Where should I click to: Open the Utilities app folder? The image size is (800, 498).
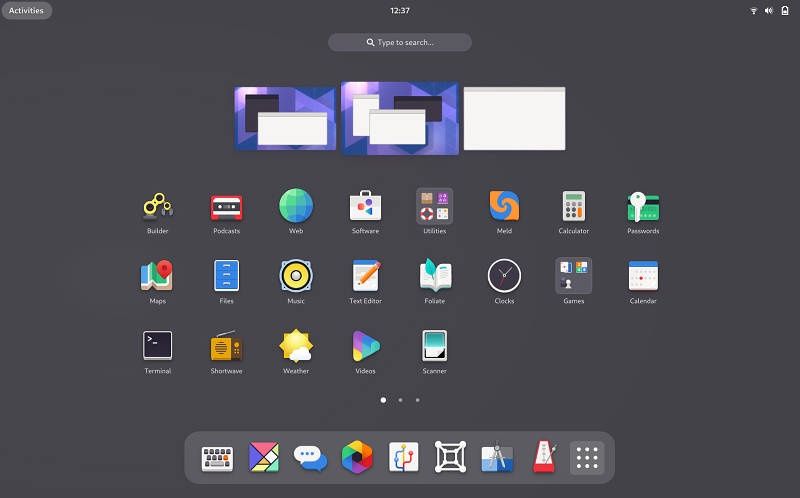coord(435,206)
